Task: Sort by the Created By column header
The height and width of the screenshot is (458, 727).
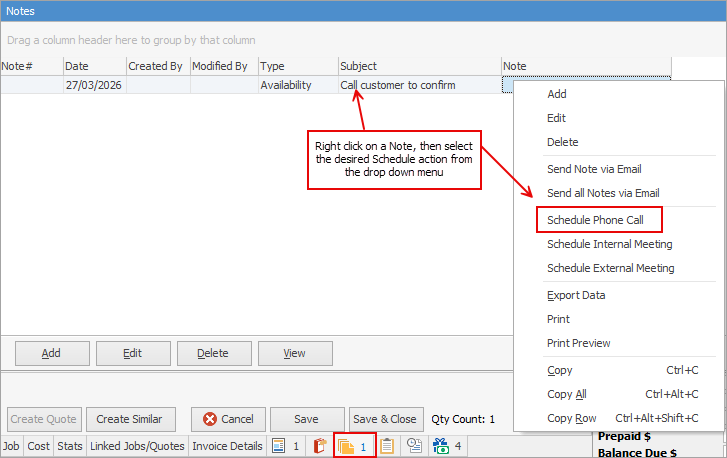Action: click(158, 66)
